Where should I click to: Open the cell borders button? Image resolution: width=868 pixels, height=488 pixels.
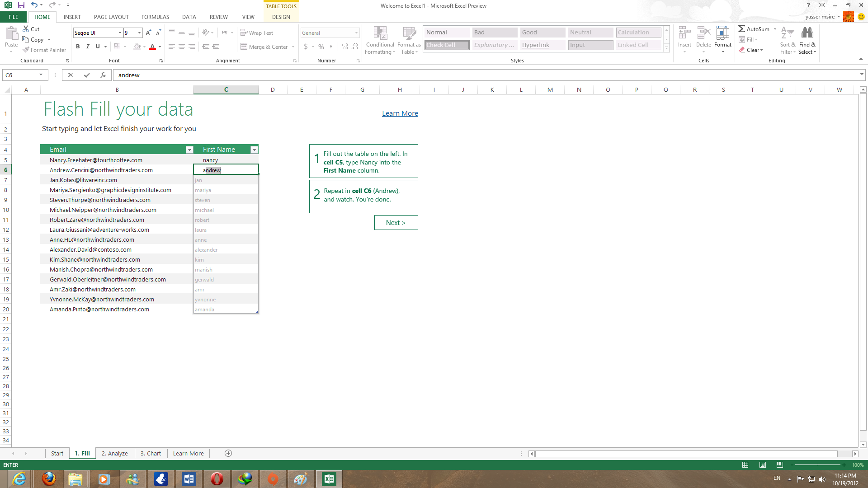point(118,47)
